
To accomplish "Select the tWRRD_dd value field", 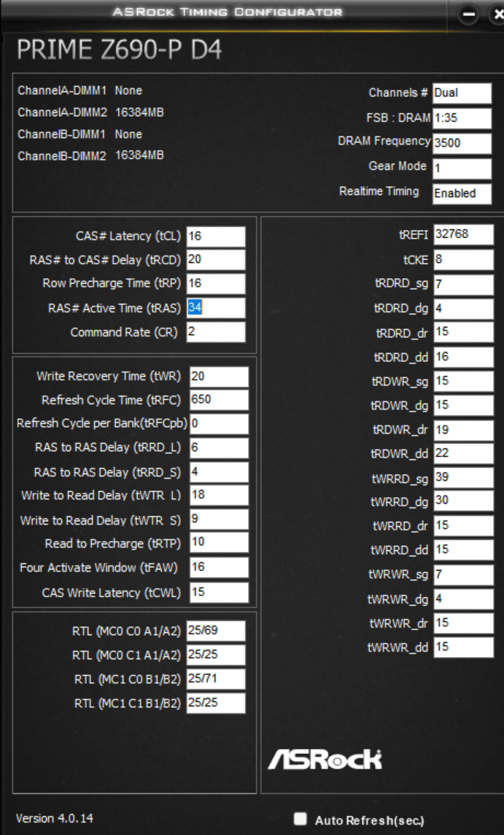I will [x=464, y=550].
